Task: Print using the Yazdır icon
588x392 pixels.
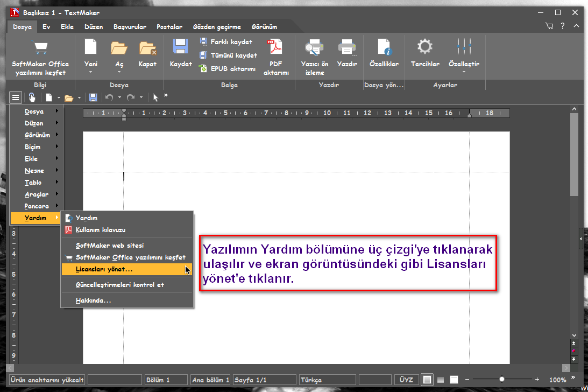Action: point(347,48)
